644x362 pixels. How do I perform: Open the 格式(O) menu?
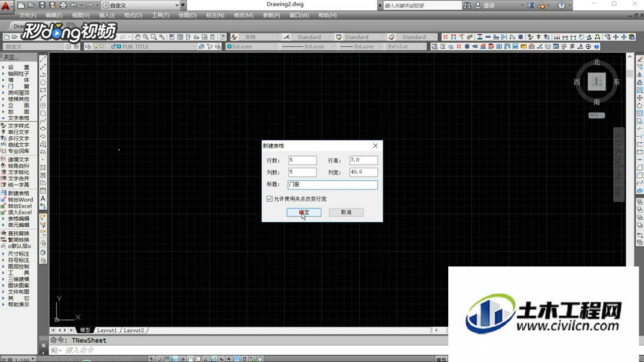tap(133, 16)
